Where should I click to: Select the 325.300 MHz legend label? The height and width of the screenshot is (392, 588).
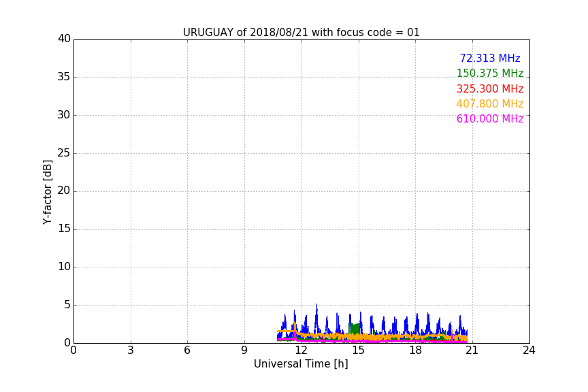[490, 88]
